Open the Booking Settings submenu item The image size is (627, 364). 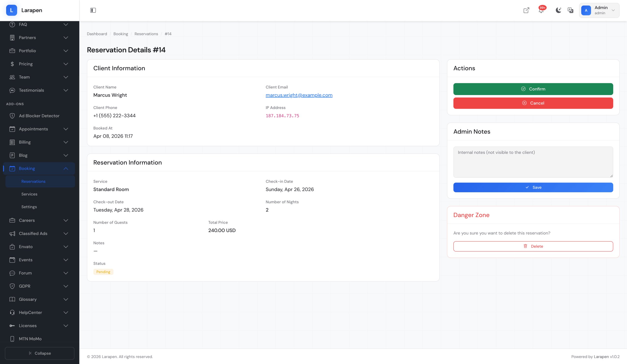29,207
